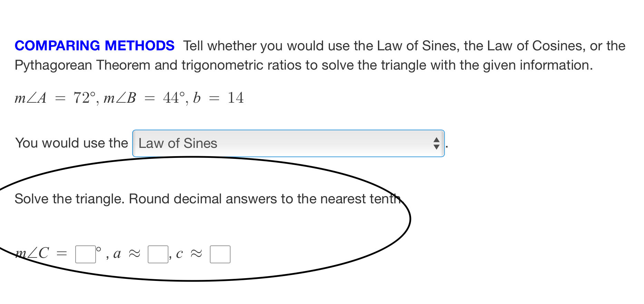The height and width of the screenshot is (304, 644).
Task: Click the input box after c ≈
Action: (x=220, y=254)
